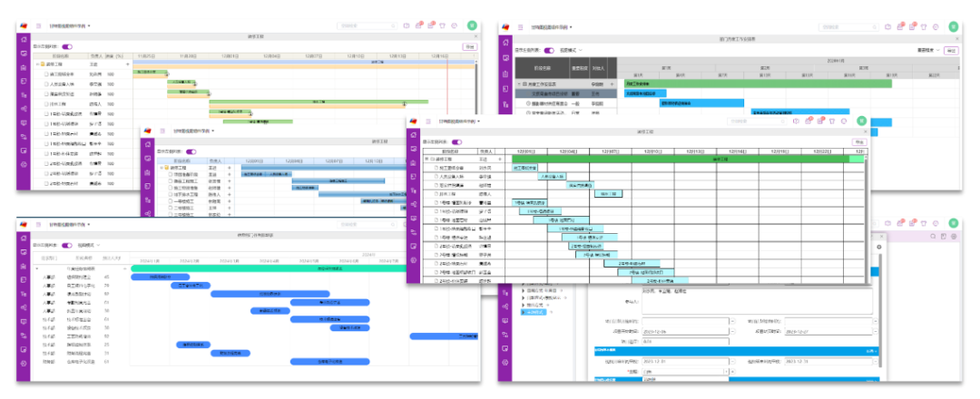
Task: Click the search field in the top-left window's header
Action: [367, 26]
